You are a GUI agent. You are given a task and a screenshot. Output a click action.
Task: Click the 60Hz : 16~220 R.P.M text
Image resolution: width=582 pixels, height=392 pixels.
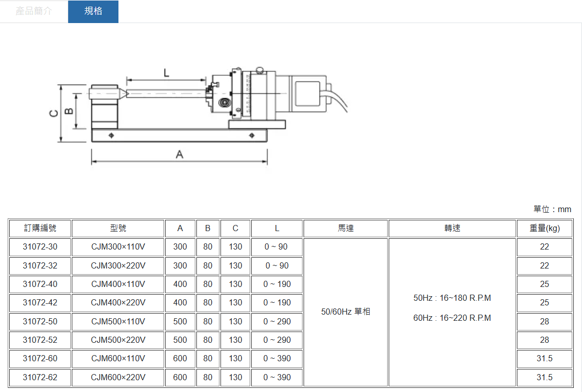pyautogui.click(x=452, y=318)
